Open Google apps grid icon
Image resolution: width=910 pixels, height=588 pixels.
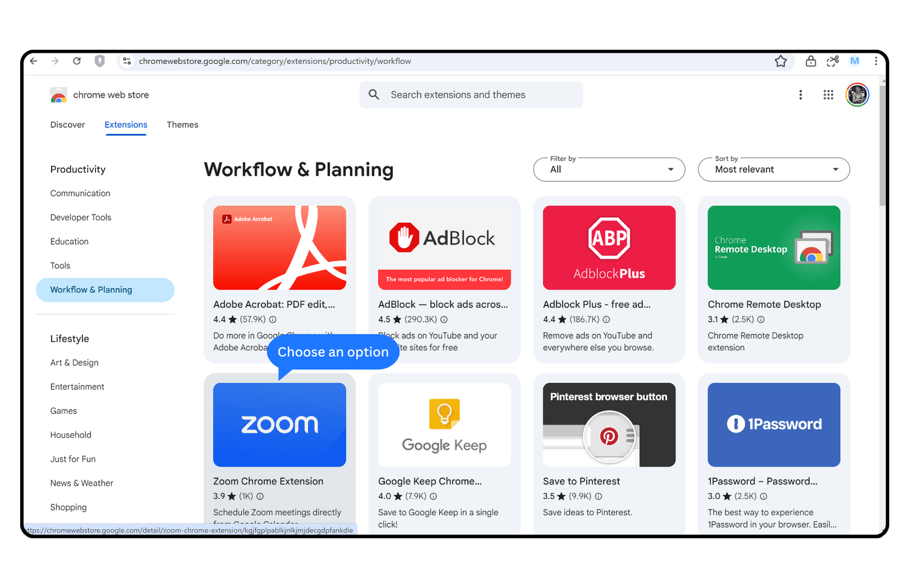pyautogui.click(x=828, y=95)
